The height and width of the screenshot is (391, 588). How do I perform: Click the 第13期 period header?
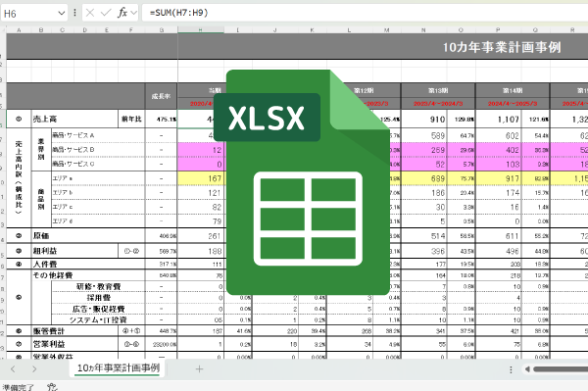pos(438,91)
